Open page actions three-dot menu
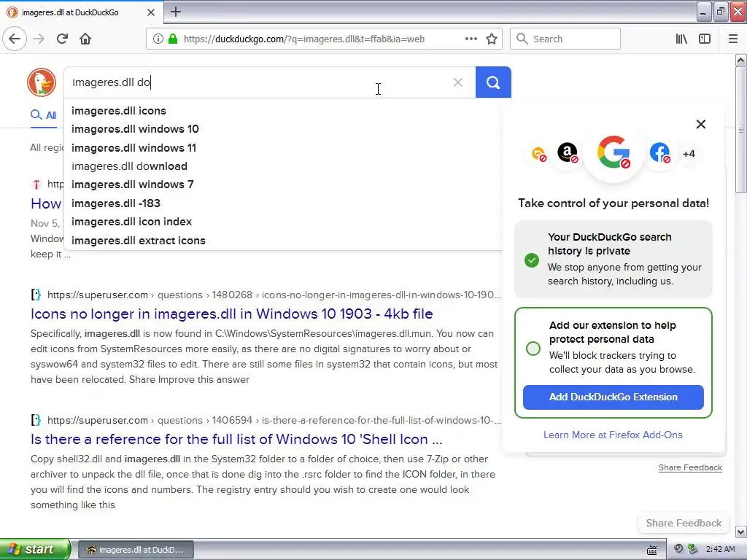Screen dimensions: 747x560 [x=471, y=39]
